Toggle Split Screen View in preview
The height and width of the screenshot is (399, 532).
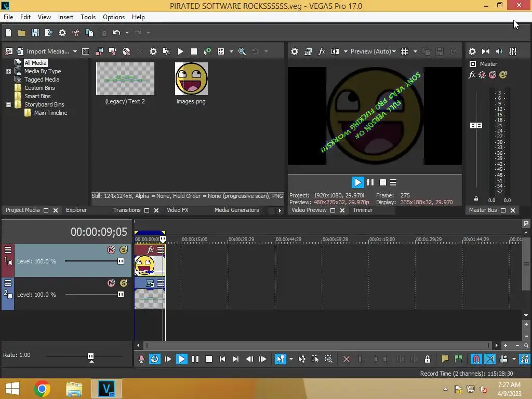pos(335,51)
